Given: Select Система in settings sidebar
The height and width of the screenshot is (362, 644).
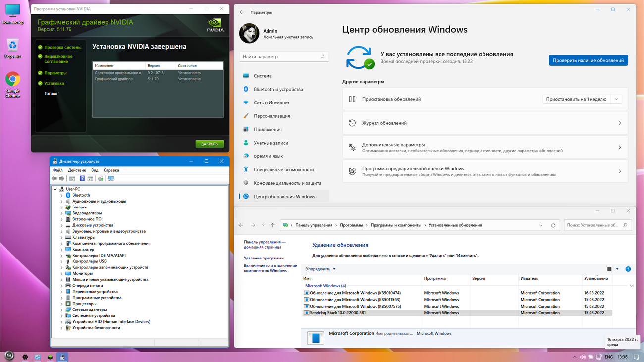Looking at the screenshot, I should click(x=284, y=76).
